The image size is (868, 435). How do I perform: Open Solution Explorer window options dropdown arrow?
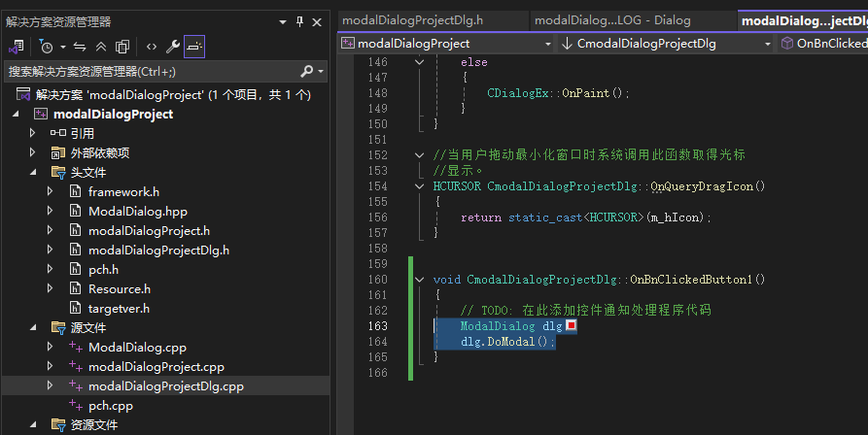[x=283, y=21]
